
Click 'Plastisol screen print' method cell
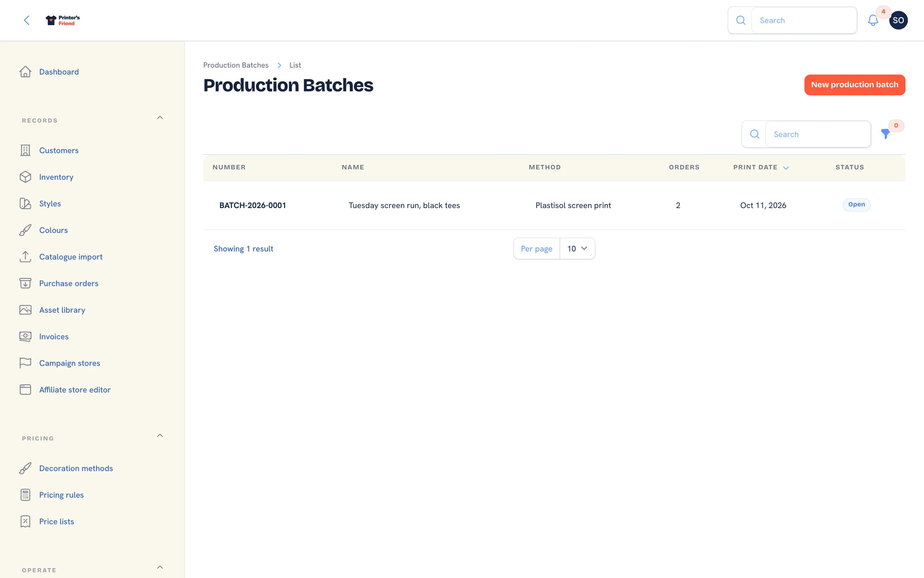click(573, 205)
